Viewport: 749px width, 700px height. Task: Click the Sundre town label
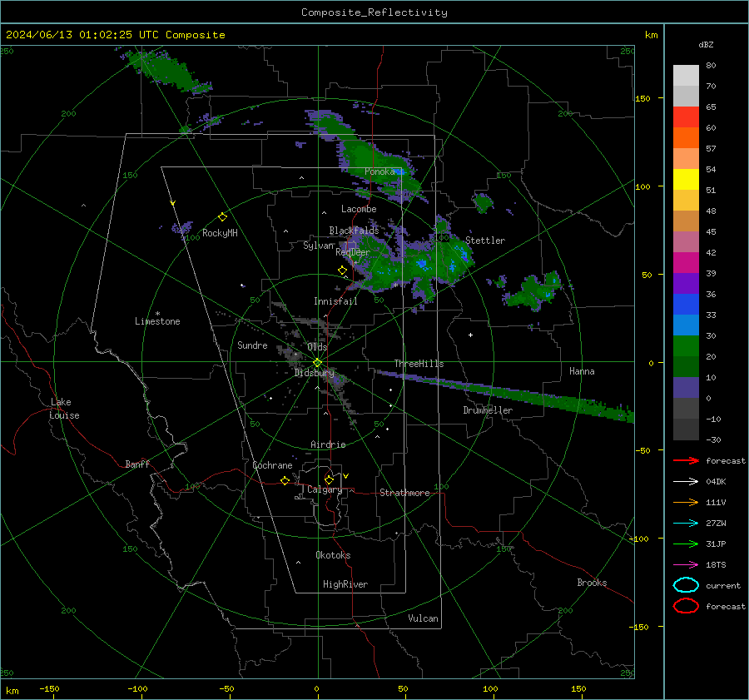(252, 345)
